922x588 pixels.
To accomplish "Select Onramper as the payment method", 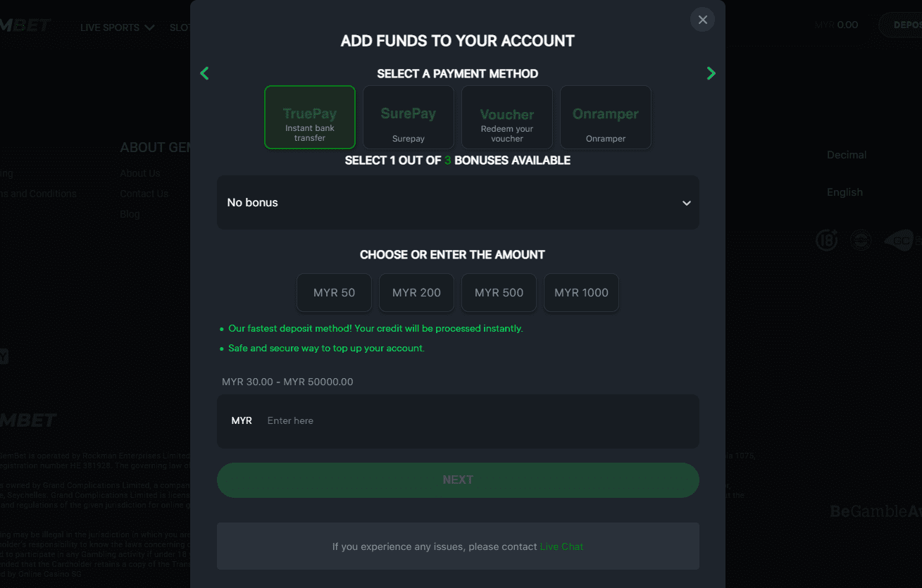I will click(606, 117).
